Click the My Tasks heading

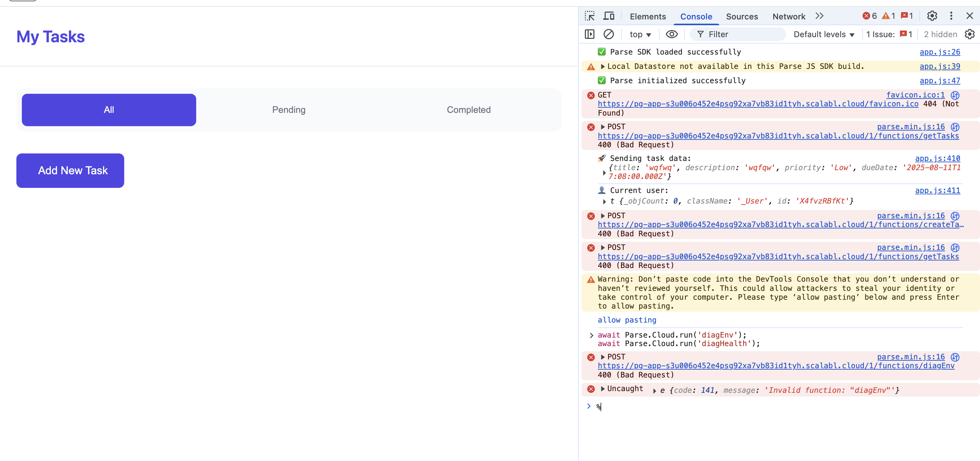[51, 37]
